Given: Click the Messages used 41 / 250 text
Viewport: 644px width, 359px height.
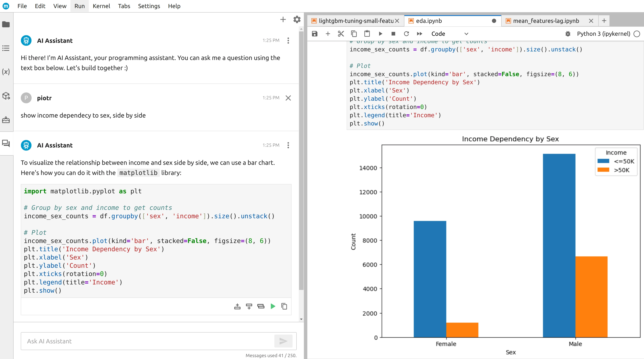Looking at the screenshot, I should click(271, 355).
